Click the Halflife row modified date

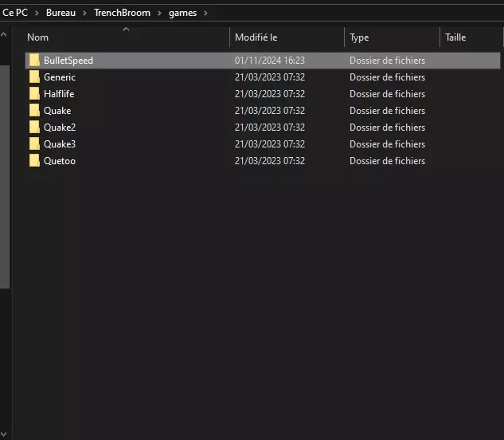(270, 94)
